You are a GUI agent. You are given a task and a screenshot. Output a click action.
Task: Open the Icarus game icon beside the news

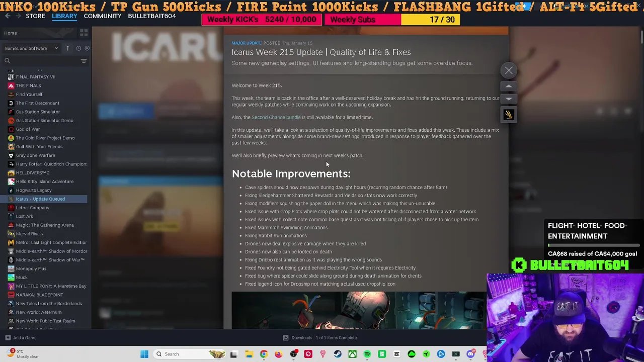click(509, 115)
